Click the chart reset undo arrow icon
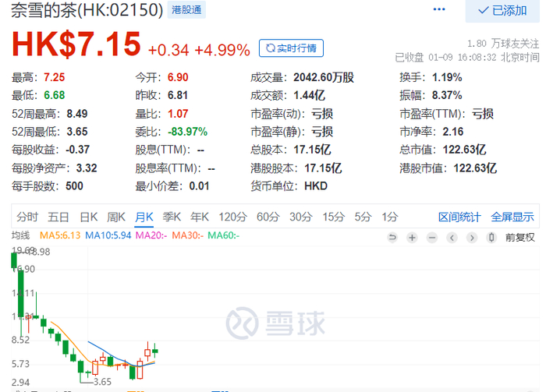The width and height of the screenshot is (546, 392). (x=392, y=238)
